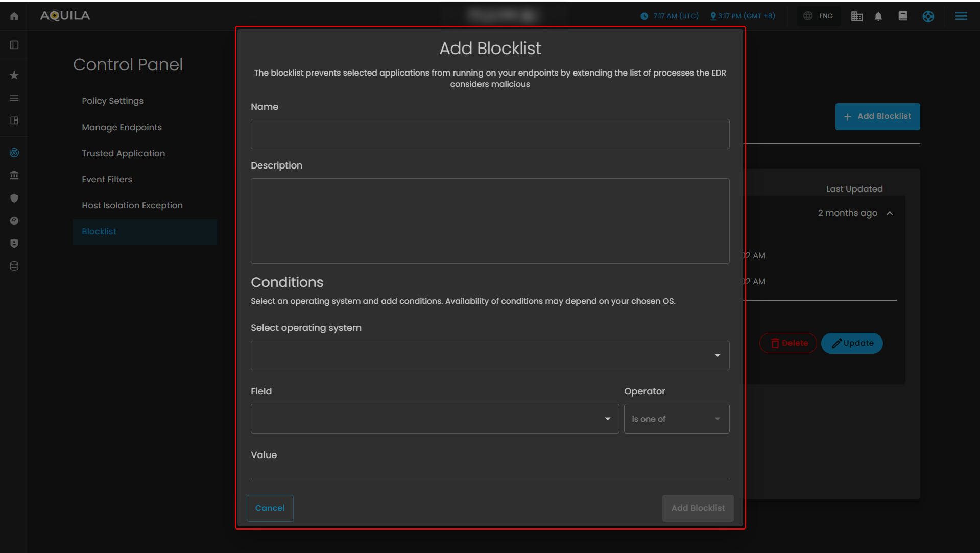
Task: Click the home icon in sidebar
Action: pos(14,16)
